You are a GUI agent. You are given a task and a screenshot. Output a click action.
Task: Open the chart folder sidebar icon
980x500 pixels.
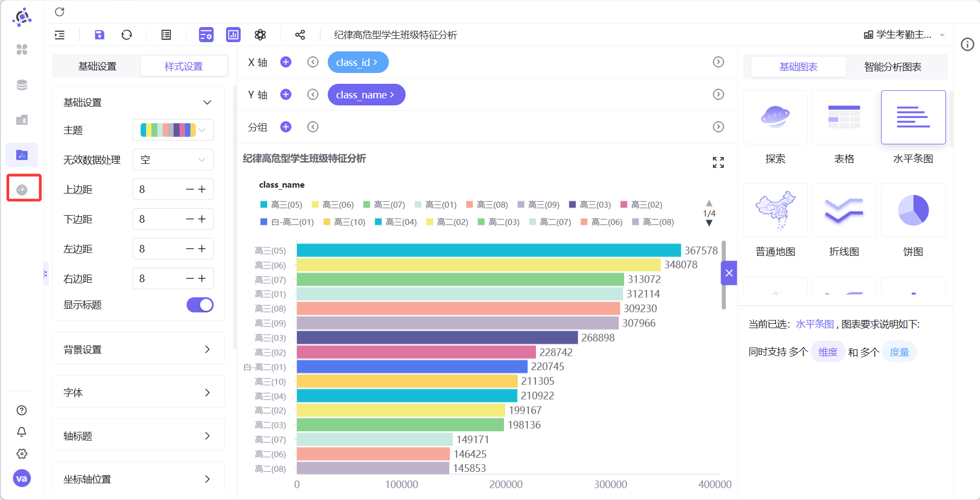pos(22,155)
